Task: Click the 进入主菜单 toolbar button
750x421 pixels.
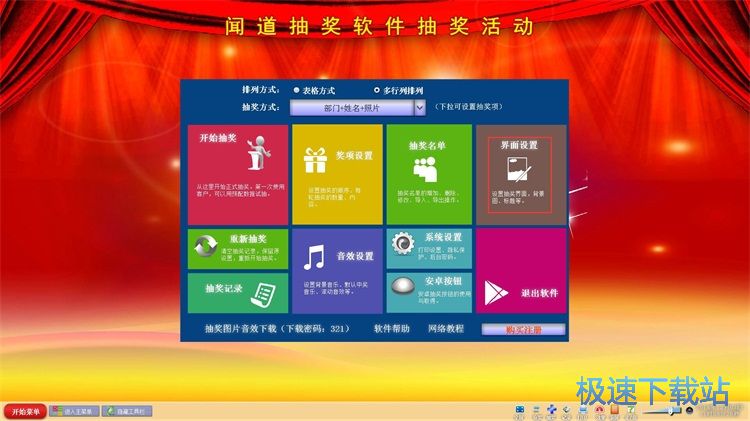Action: pyautogui.click(x=74, y=411)
